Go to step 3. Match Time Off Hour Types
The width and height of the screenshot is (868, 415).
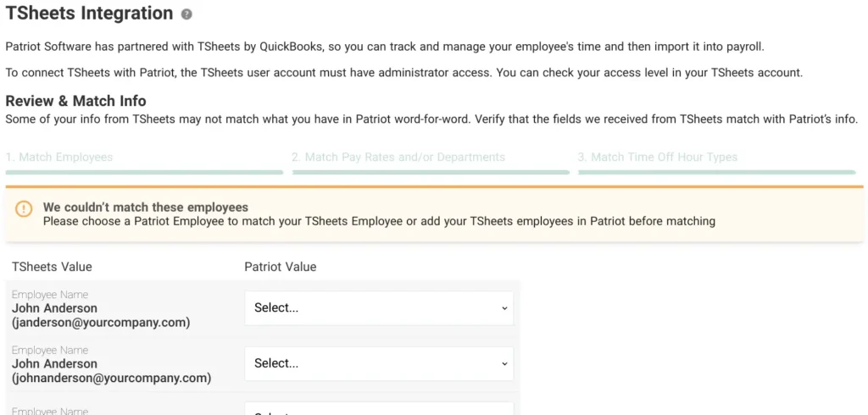tap(658, 158)
